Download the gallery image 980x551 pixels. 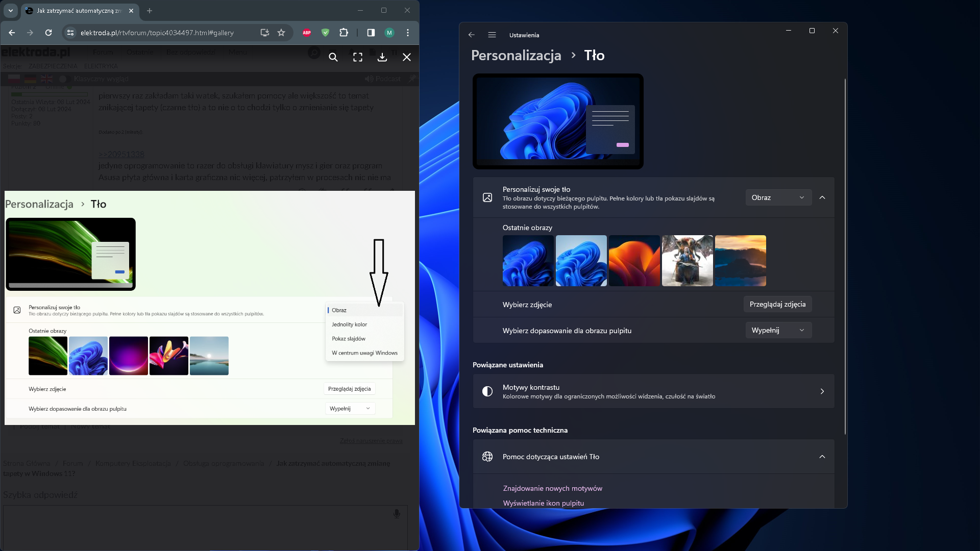[x=382, y=57]
